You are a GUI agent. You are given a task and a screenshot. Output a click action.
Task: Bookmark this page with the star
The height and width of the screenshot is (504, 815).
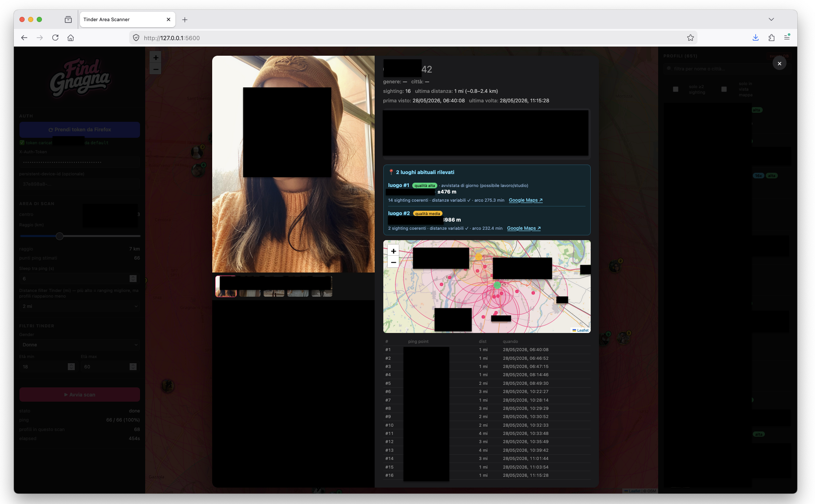coord(691,38)
